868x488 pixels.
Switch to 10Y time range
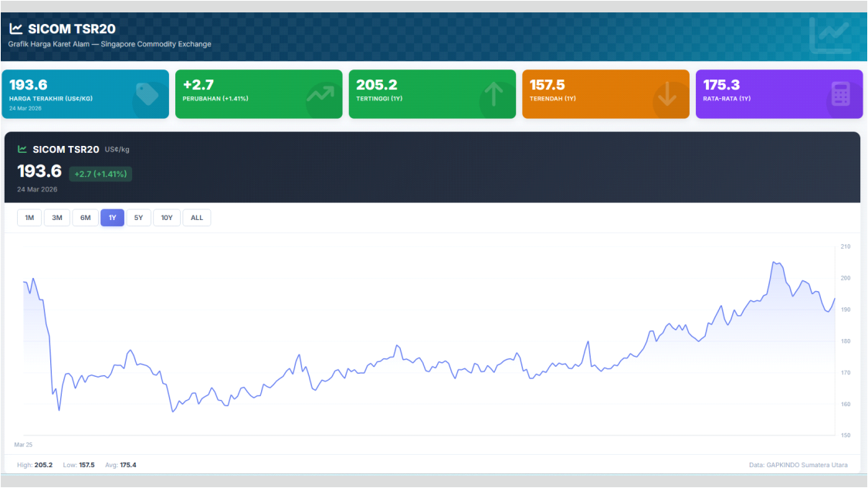(x=167, y=218)
